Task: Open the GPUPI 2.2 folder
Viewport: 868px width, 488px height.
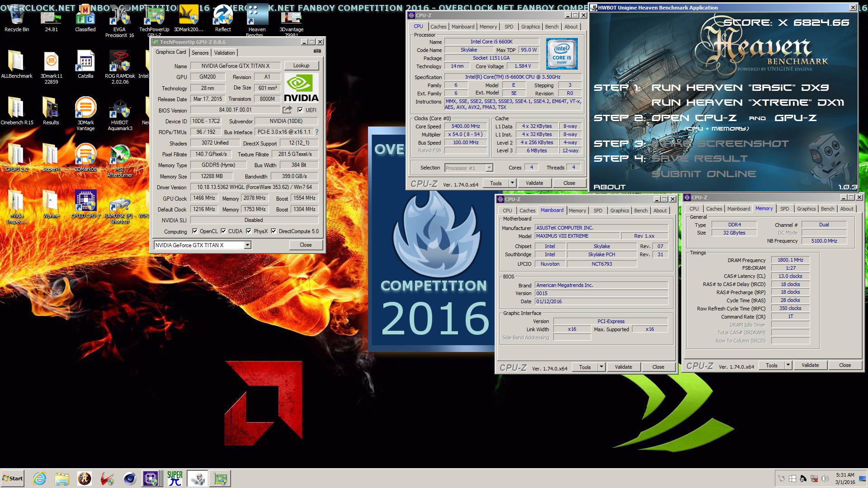Action: 17,157
